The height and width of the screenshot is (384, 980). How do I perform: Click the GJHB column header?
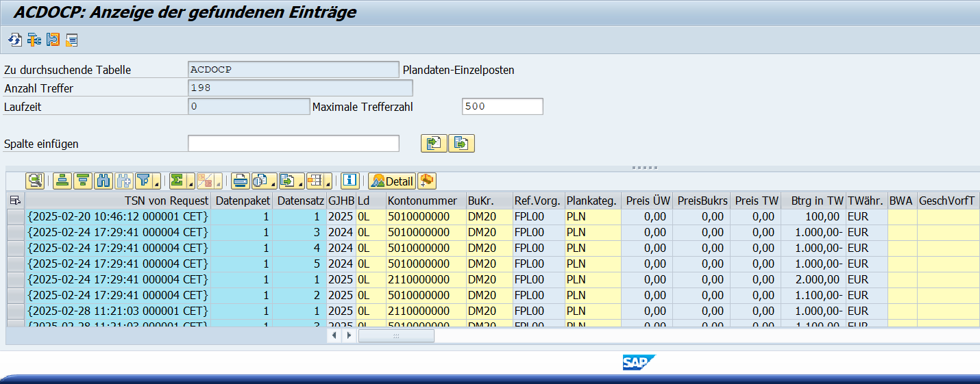click(341, 201)
